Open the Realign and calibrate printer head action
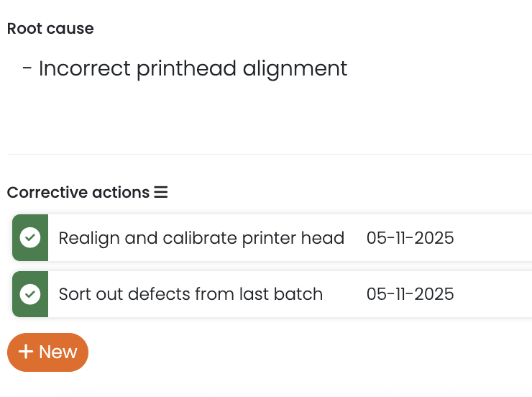The width and height of the screenshot is (532, 397). coord(201,238)
